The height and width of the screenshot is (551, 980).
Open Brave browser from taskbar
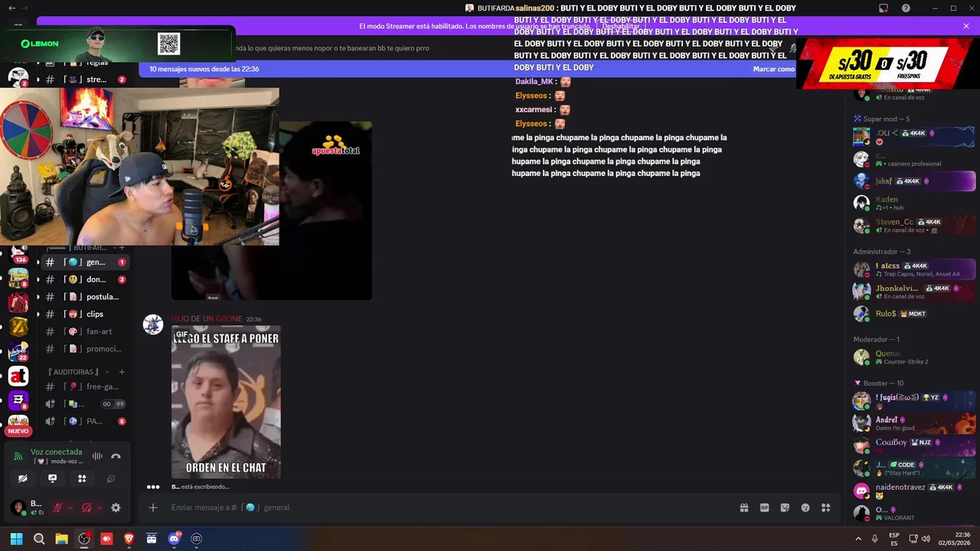click(x=129, y=539)
